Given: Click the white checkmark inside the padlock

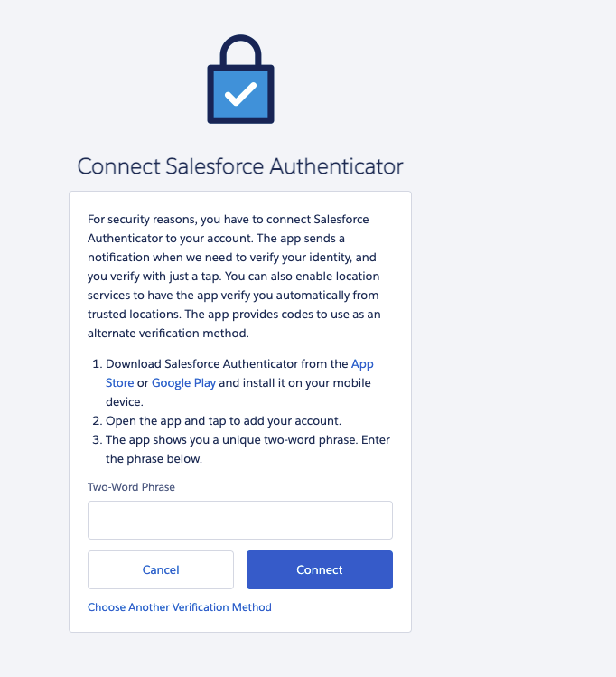Looking at the screenshot, I should 240,92.
